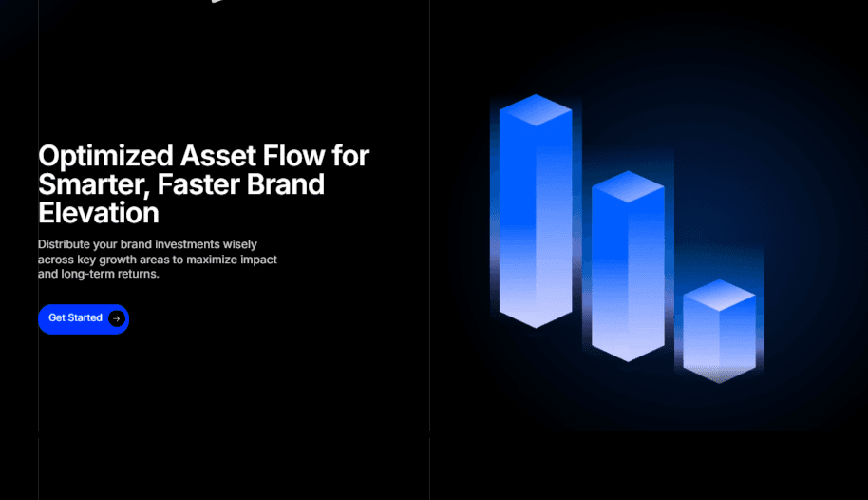Click the shortest blue bar graphic
Viewport: 868px width, 500px height.
point(719,331)
